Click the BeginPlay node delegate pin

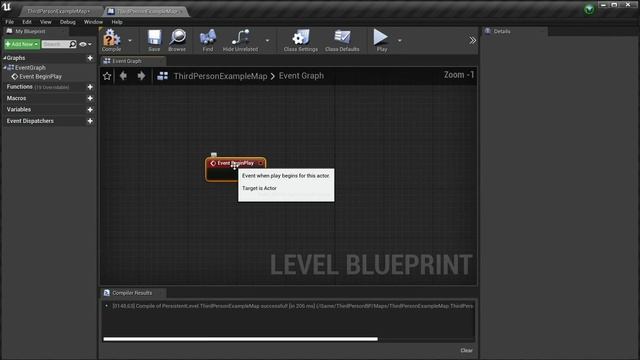261,163
